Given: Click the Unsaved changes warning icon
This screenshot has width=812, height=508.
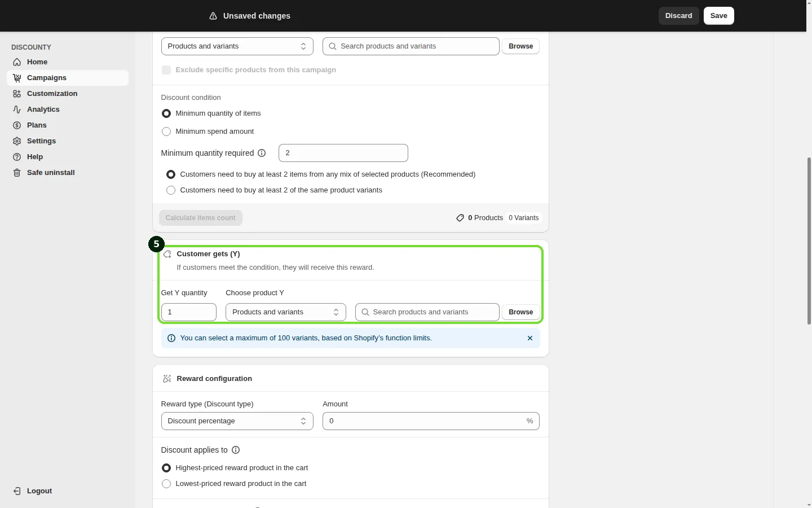Looking at the screenshot, I should (213, 16).
